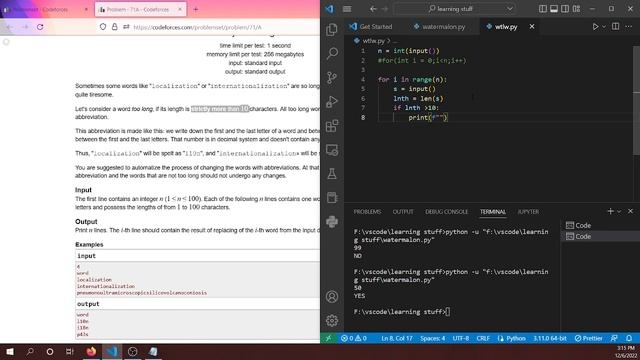Open Windows taskbar search
The width and height of the screenshot is (640, 360).
tap(30, 351)
